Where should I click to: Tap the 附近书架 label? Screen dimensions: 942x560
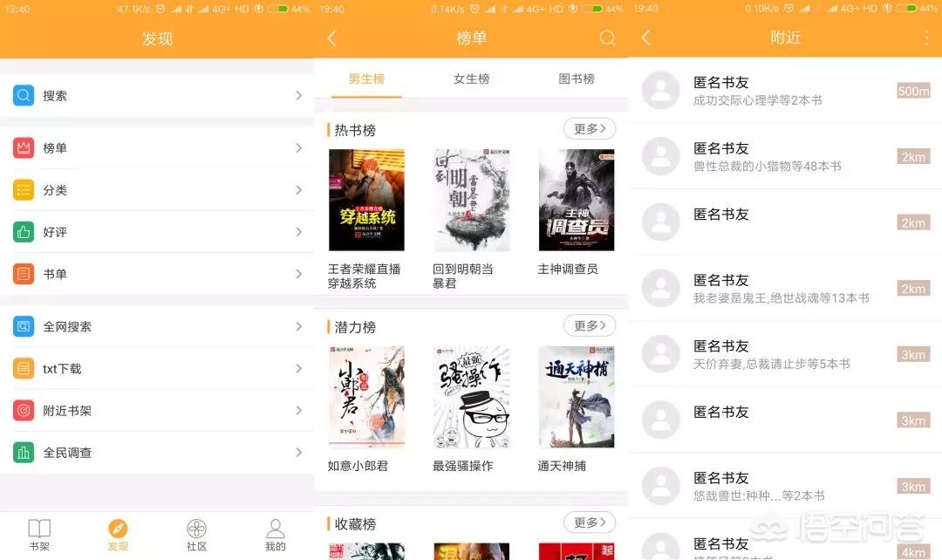[67, 410]
